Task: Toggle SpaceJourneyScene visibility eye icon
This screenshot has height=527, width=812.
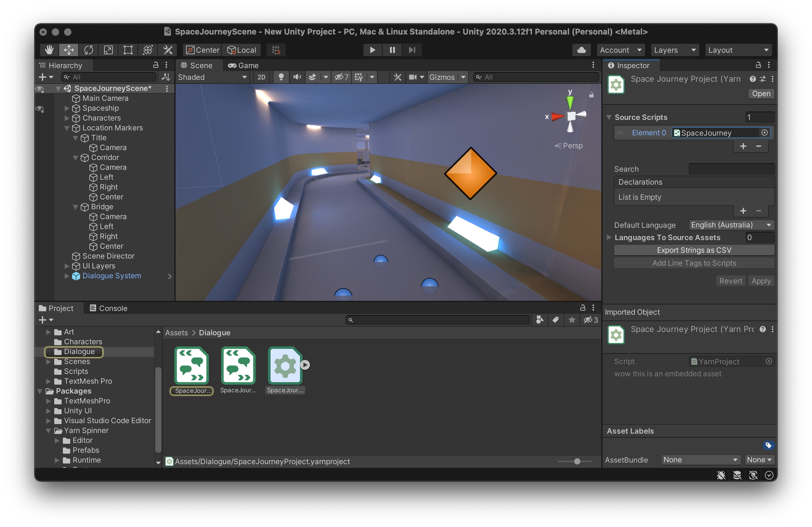Action: [40, 89]
